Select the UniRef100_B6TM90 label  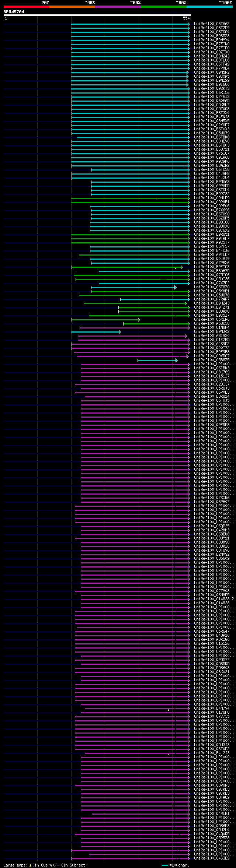tap(212, 214)
